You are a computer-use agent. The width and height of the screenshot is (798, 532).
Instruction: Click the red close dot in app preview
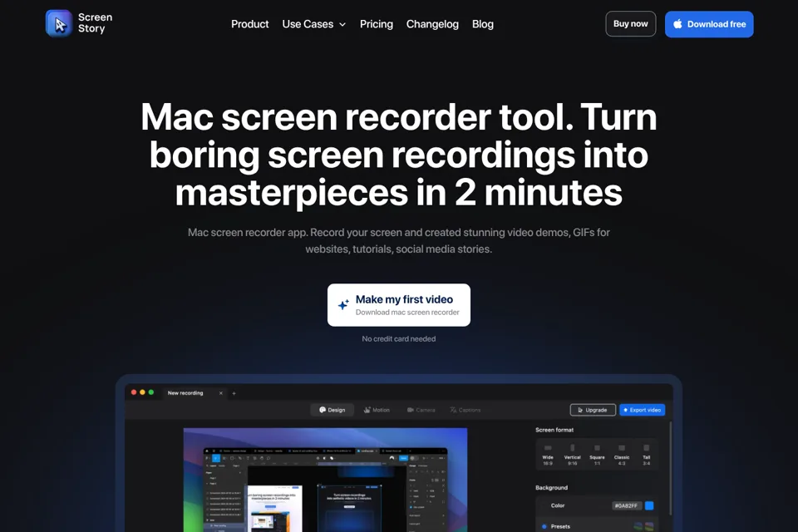[x=134, y=392]
